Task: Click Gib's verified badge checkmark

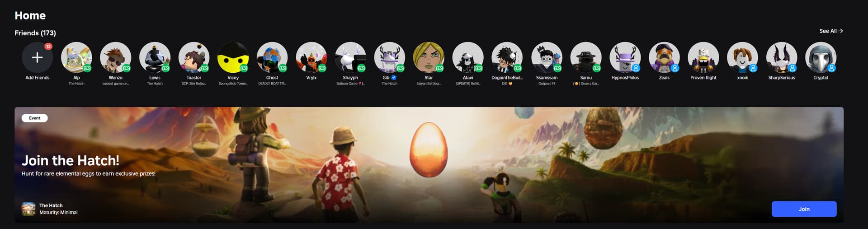Action: click(x=394, y=78)
